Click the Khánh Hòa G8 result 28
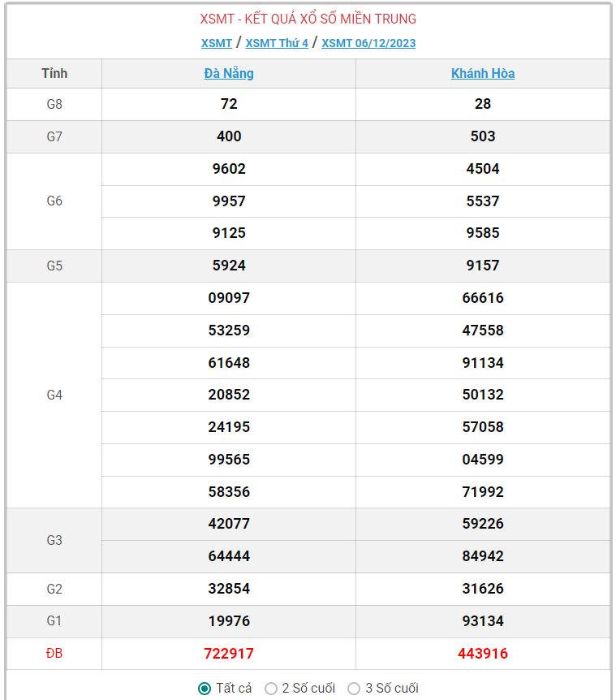The width and height of the screenshot is (616, 700). [x=483, y=104]
